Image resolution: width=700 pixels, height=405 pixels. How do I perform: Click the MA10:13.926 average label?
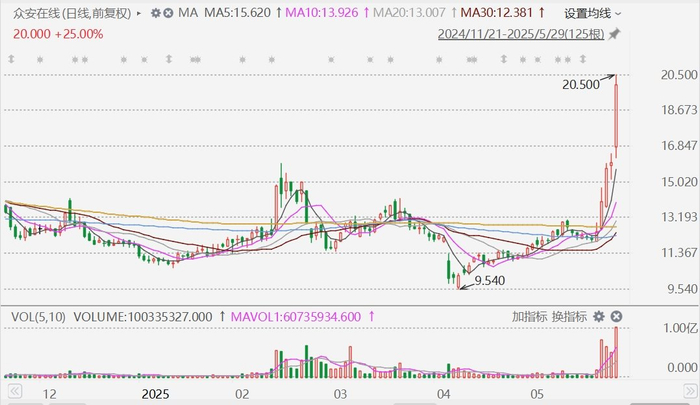tap(321, 13)
